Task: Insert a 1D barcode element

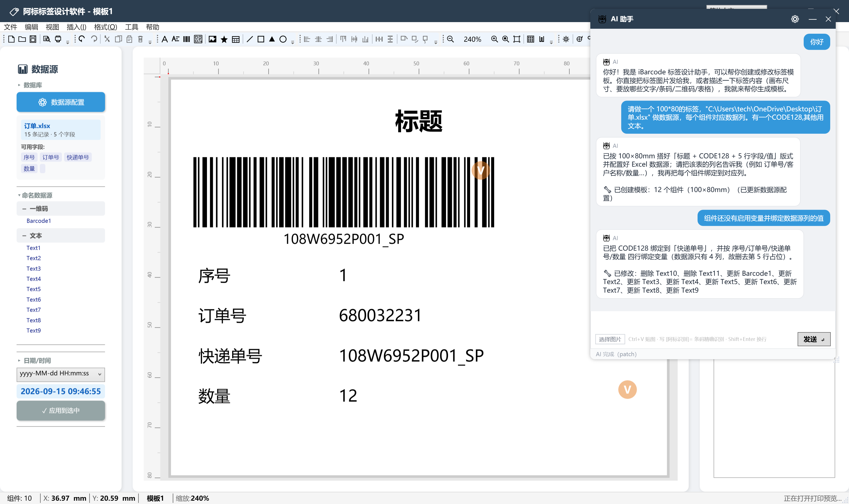Action: (x=187, y=39)
